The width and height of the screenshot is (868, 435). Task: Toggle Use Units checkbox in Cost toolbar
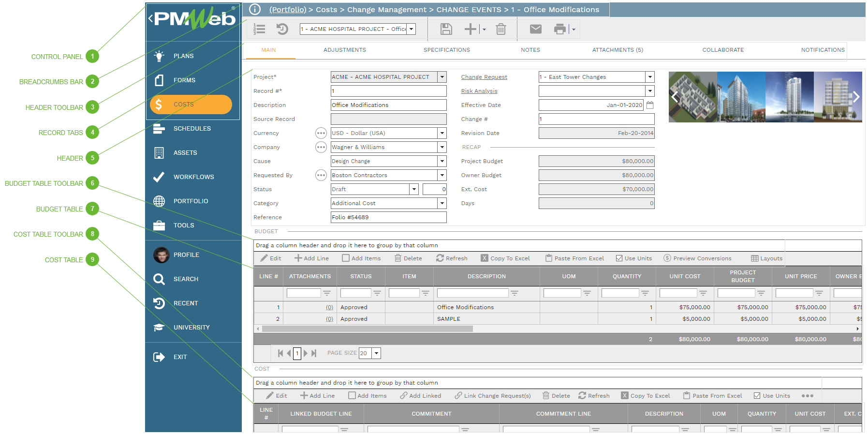[757, 396]
